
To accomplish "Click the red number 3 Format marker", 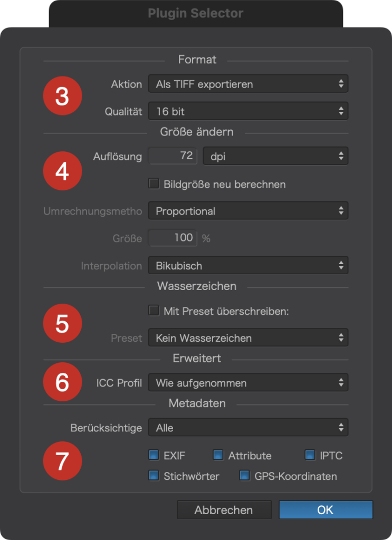I will tap(62, 96).
